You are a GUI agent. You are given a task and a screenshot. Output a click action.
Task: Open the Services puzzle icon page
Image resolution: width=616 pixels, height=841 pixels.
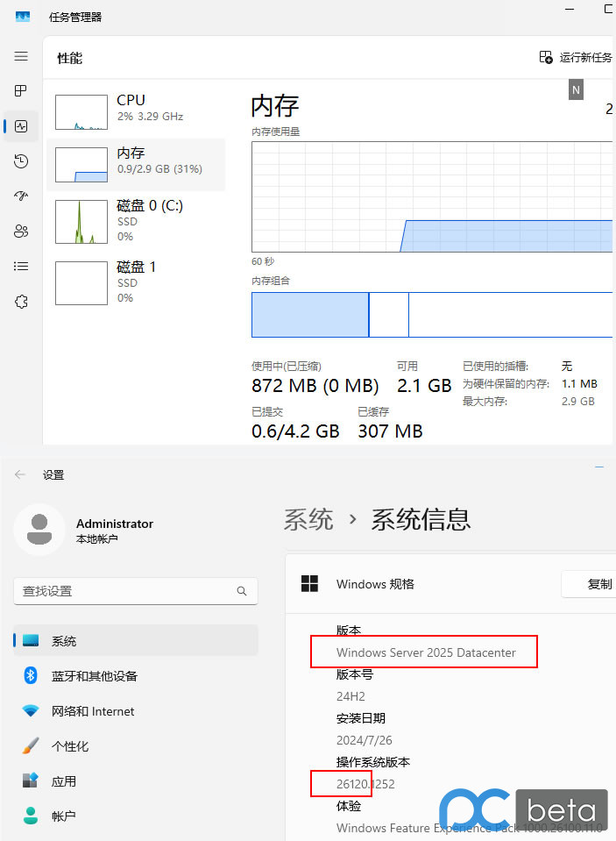[21, 302]
